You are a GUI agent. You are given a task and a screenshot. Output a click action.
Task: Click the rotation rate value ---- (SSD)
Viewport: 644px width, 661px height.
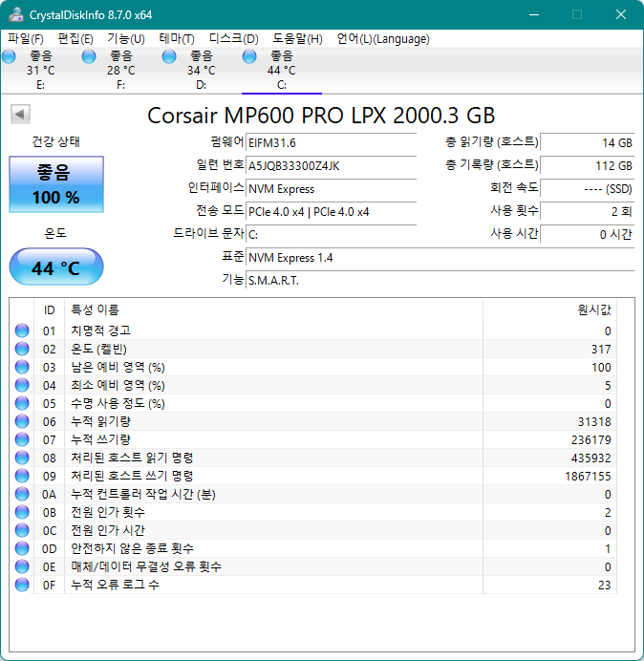coord(587,189)
